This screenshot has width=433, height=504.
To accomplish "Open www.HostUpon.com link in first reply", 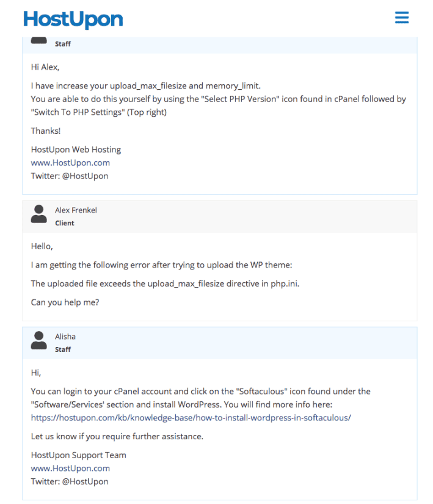I will coord(70,163).
